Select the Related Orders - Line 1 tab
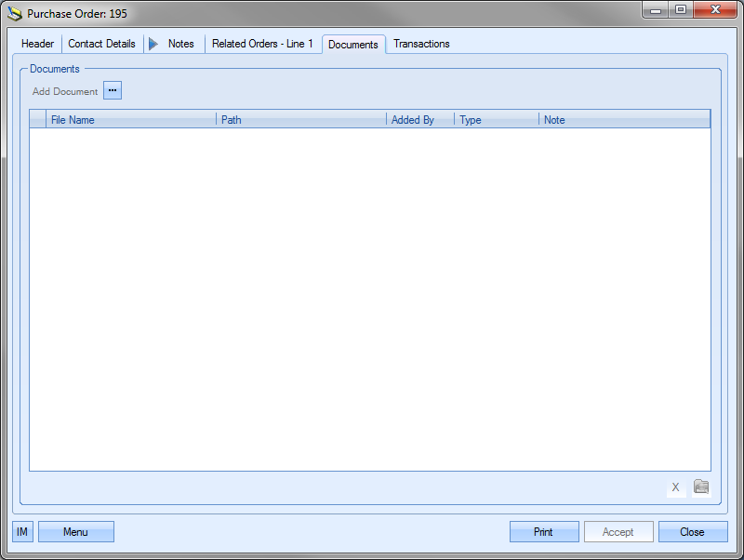This screenshot has height=560, width=744. 262,44
